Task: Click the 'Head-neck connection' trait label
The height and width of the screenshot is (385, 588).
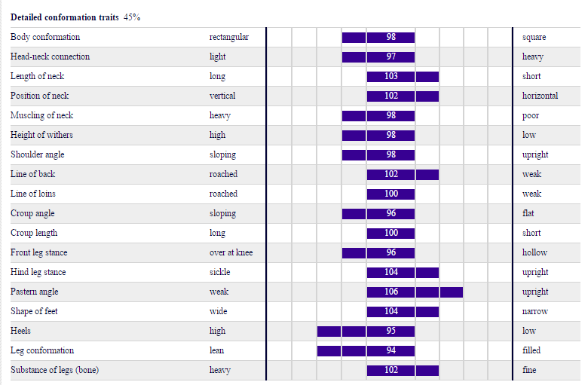Action: (50, 57)
